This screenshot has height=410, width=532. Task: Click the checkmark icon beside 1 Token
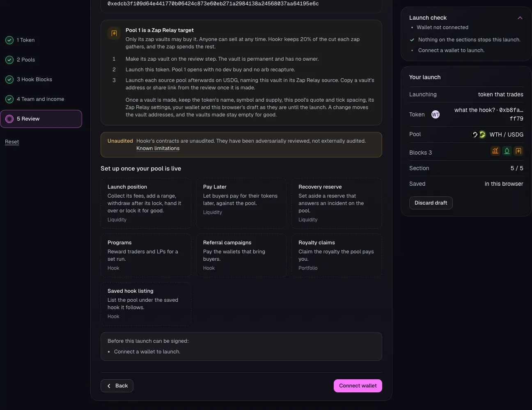(x=9, y=40)
